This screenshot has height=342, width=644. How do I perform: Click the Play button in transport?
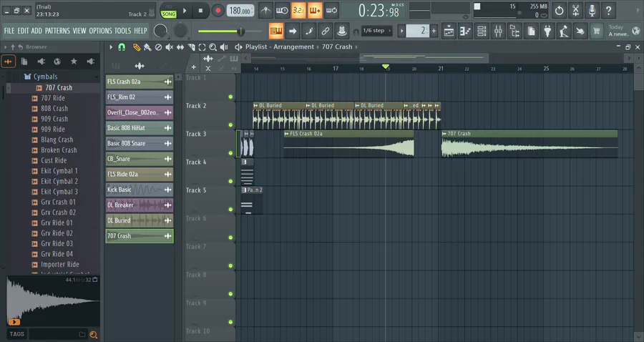185,11
